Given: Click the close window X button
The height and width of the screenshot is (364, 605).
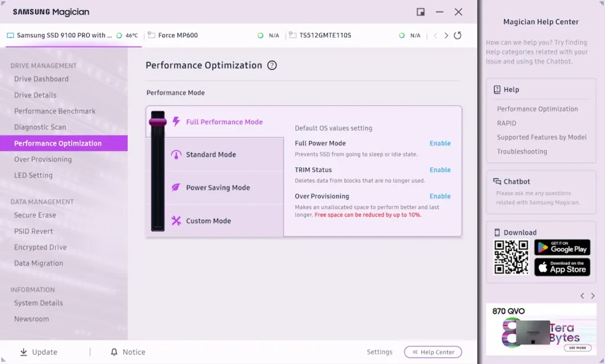Looking at the screenshot, I should [458, 12].
